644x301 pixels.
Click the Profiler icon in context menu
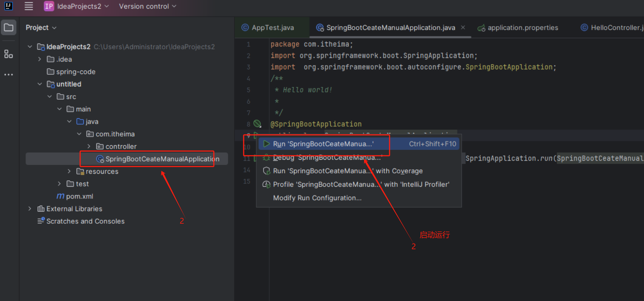[x=266, y=184]
